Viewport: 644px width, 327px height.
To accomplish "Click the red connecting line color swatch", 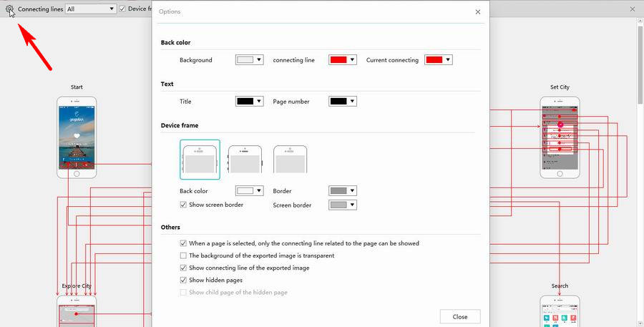I will [x=338, y=60].
